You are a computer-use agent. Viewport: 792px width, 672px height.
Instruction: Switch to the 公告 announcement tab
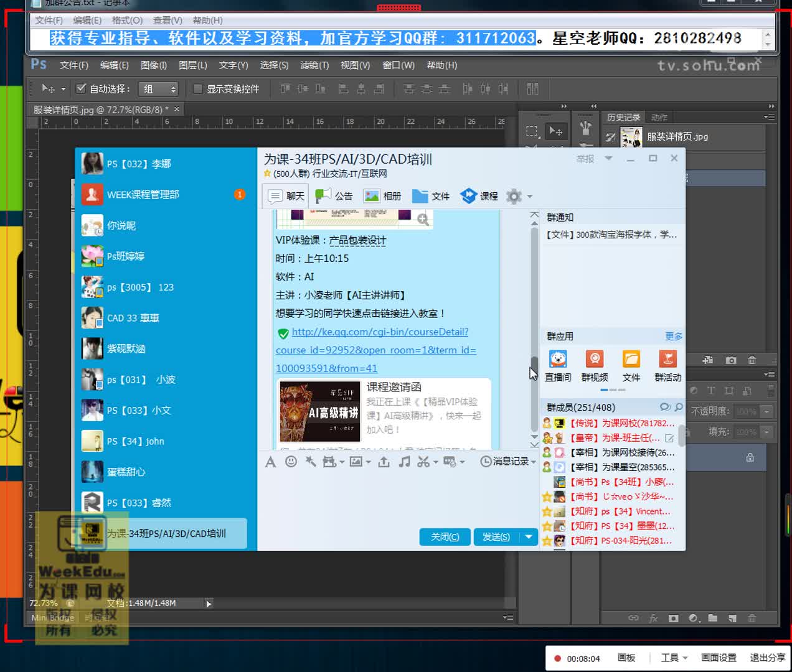(334, 196)
